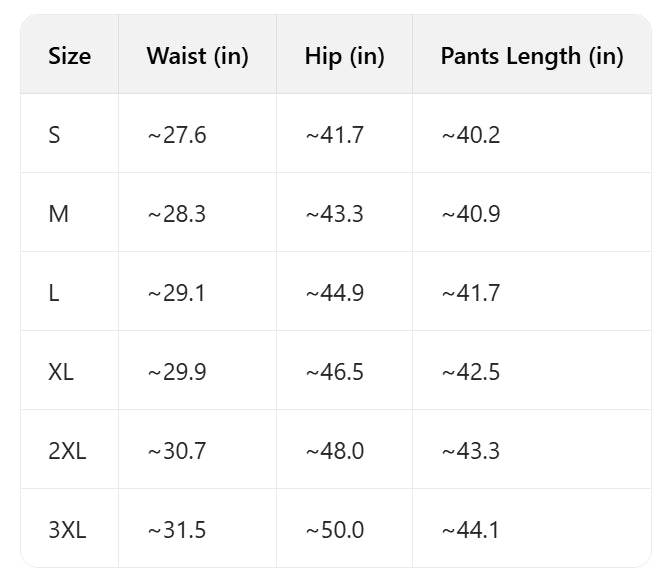660x576 pixels.
Task: Select the M size row label
Action: tap(58, 214)
